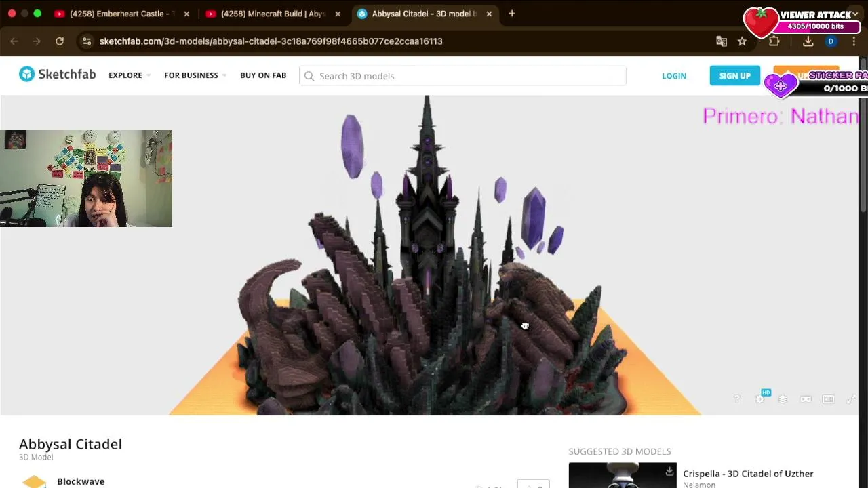
Task: Open the Chrome profile avatar D
Action: tap(831, 41)
